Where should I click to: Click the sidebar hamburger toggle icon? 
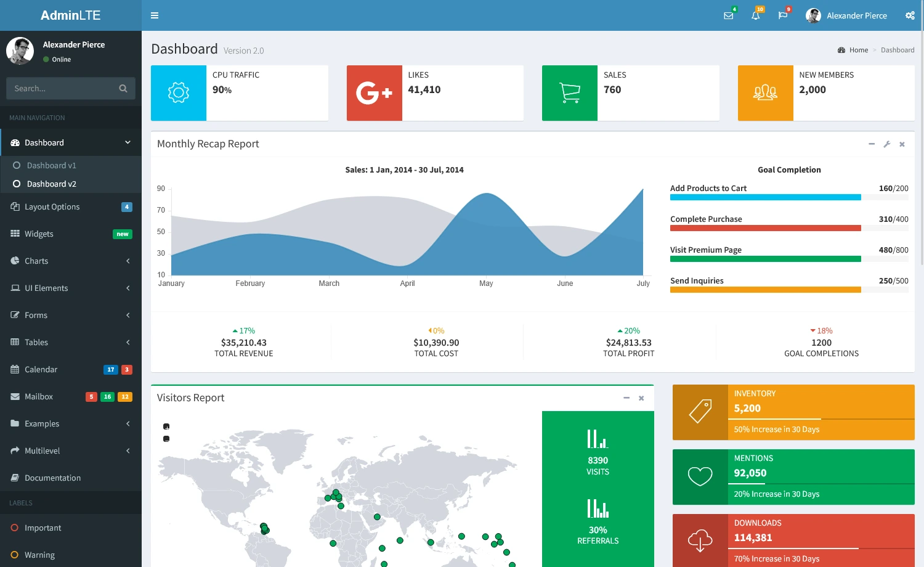154,15
